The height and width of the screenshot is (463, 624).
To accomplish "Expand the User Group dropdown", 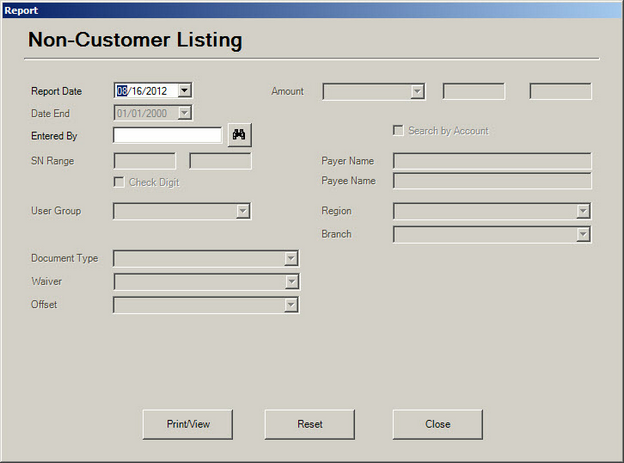I will pos(243,211).
